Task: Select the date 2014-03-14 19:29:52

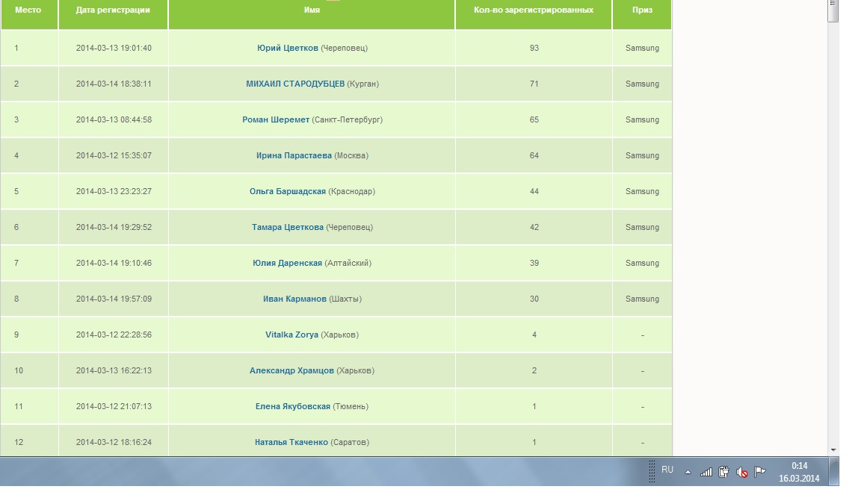Action: pyautogui.click(x=114, y=227)
